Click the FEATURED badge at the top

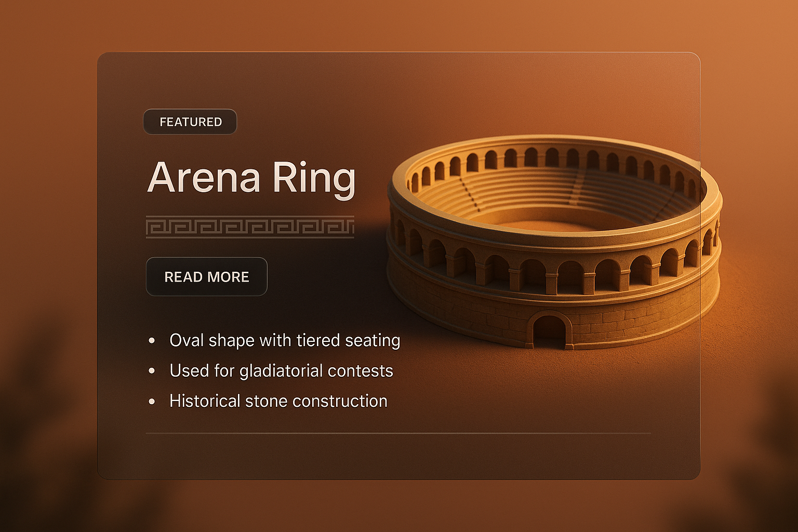pos(190,121)
